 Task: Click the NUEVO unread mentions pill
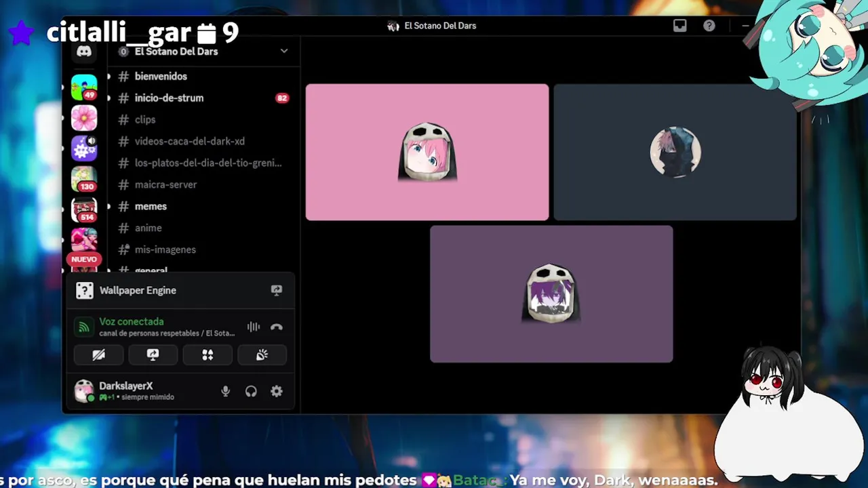click(84, 259)
